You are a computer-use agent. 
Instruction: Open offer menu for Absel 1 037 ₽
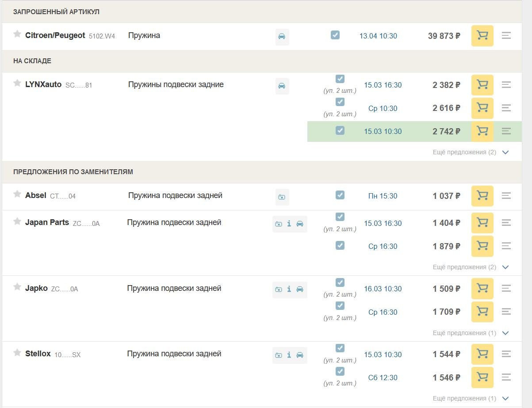(506, 196)
